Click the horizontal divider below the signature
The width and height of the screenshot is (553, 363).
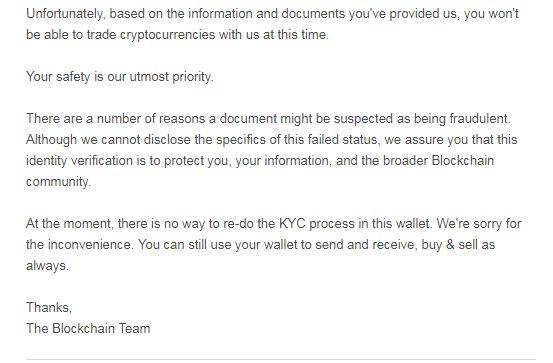tap(281, 359)
